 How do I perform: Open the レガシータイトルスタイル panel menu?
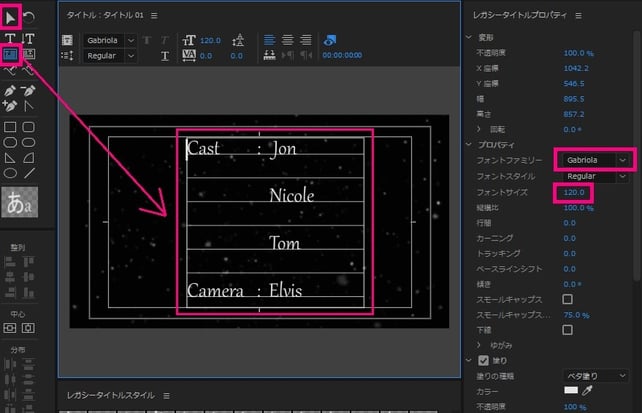click(x=167, y=395)
